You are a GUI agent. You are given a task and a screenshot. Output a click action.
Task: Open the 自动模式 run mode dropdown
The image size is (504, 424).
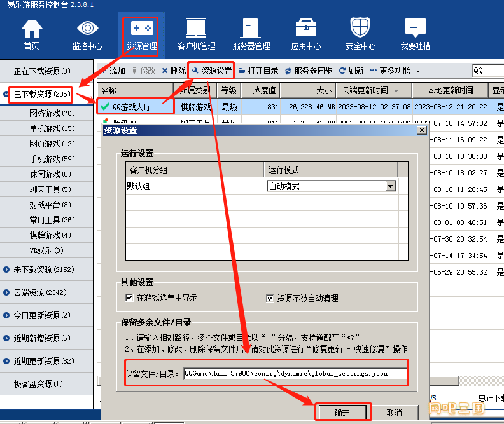tap(390, 186)
